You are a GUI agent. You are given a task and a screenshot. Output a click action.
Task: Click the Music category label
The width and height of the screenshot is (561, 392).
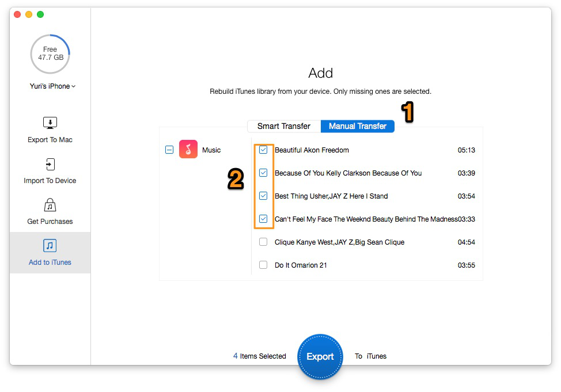pos(211,150)
